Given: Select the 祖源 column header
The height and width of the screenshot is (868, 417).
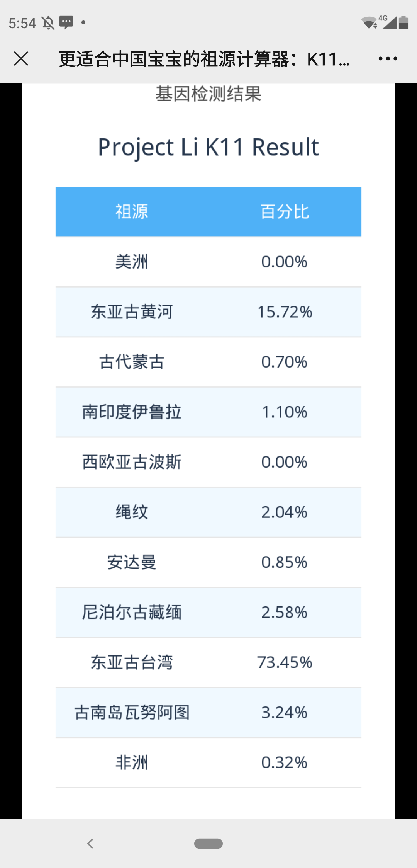Looking at the screenshot, I should tap(132, 212).
